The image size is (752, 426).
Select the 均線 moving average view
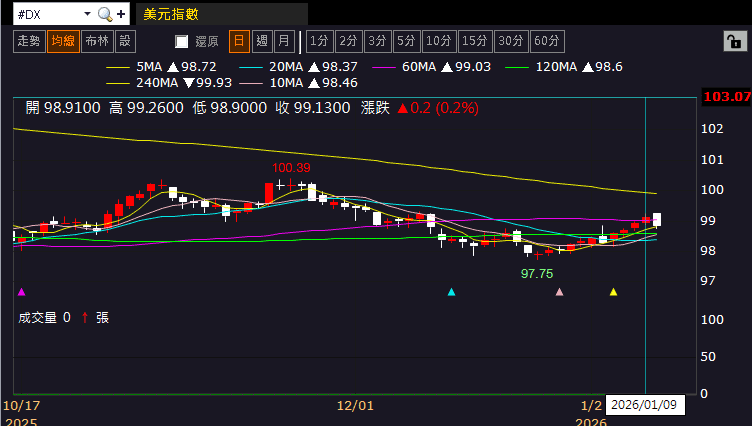click(63, 41)
